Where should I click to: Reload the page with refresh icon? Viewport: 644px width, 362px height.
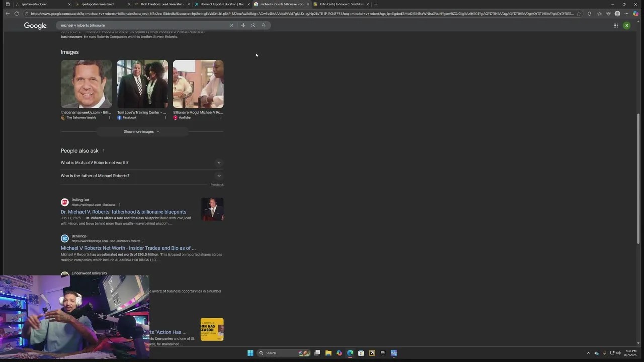pos(17,14)
